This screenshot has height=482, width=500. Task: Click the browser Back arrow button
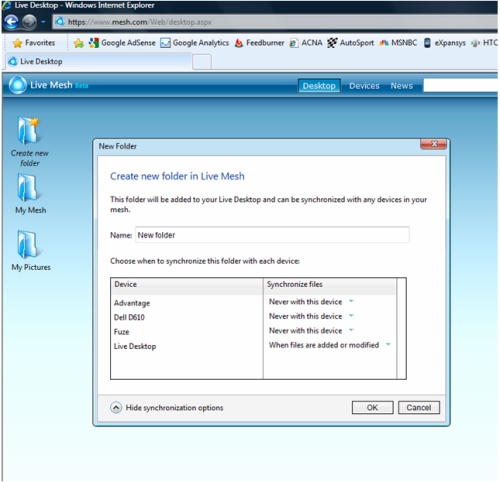tap(11, 22)
